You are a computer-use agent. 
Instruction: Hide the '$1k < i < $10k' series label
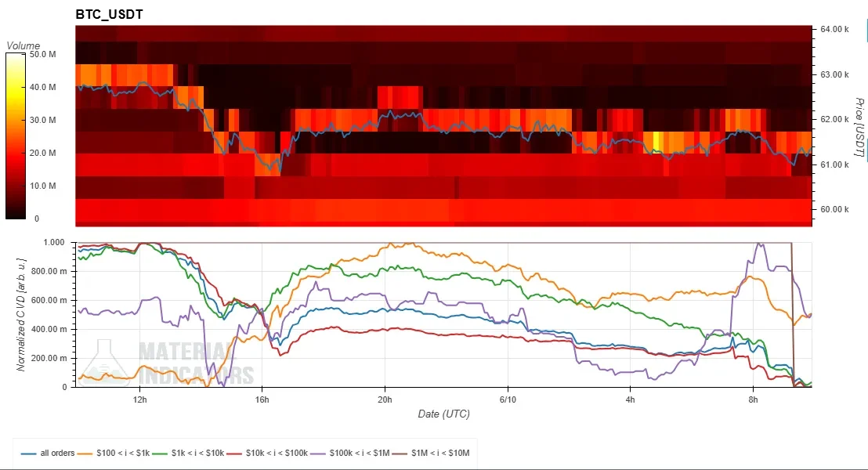tap(197, 453)
